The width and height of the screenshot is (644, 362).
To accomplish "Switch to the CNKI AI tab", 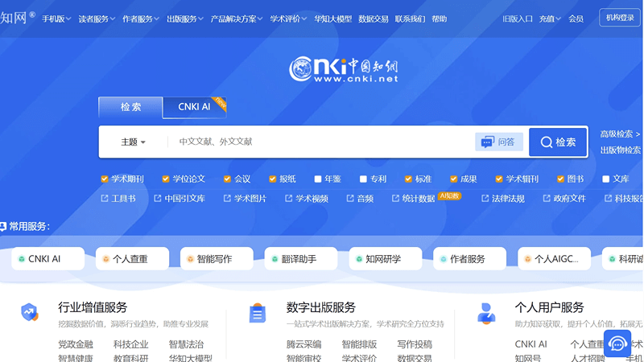I will 194,107.
